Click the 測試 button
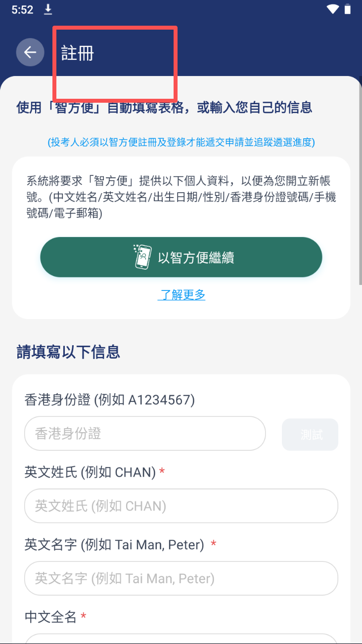 click(x=310, y=435)
